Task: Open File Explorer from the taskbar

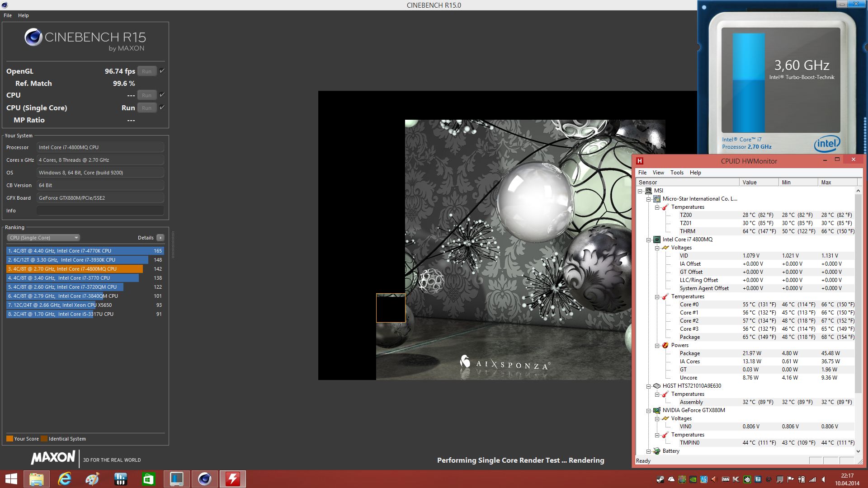Action: (x=37, y=479)
